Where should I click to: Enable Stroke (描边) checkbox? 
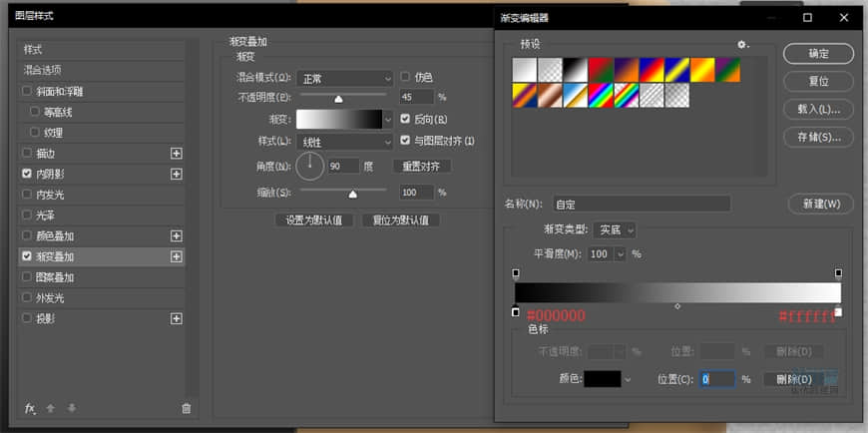[27, 153]
